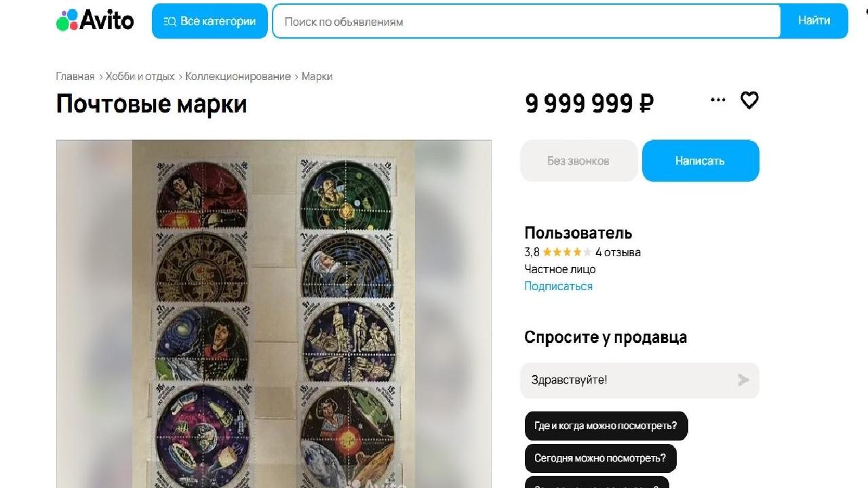The image size is (868, 488).
Task: Send the greeting message with arrow icon
Action: tap(744, 380)
